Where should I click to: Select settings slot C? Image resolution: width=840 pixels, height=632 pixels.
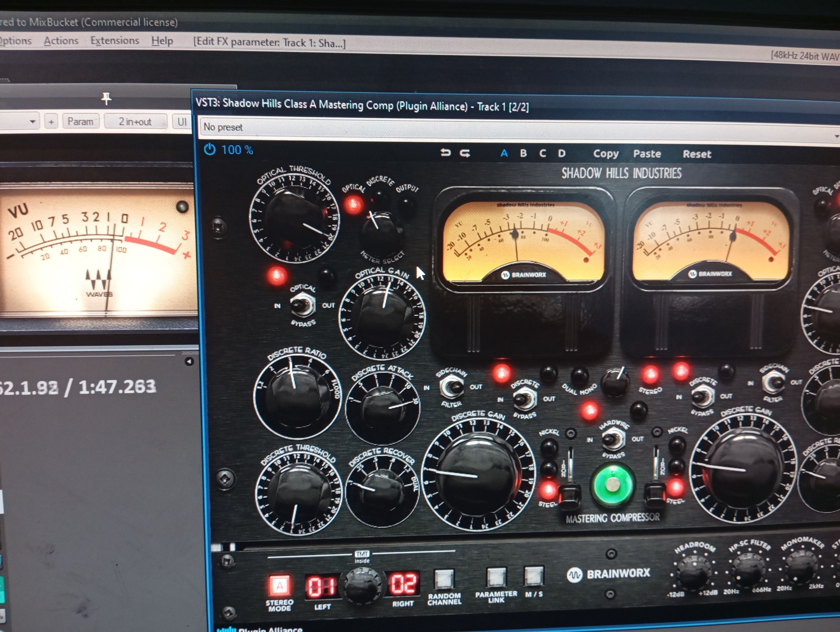coord(543,153)
